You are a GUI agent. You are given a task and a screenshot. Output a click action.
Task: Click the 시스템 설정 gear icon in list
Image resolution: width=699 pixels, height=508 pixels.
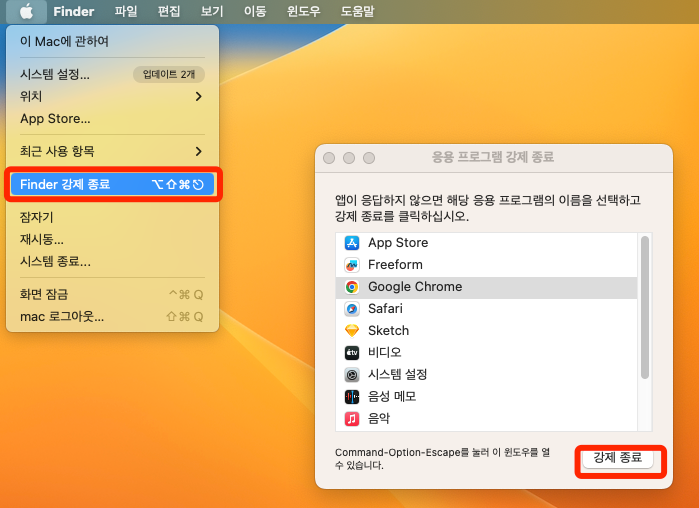click(x=352, y=375)
